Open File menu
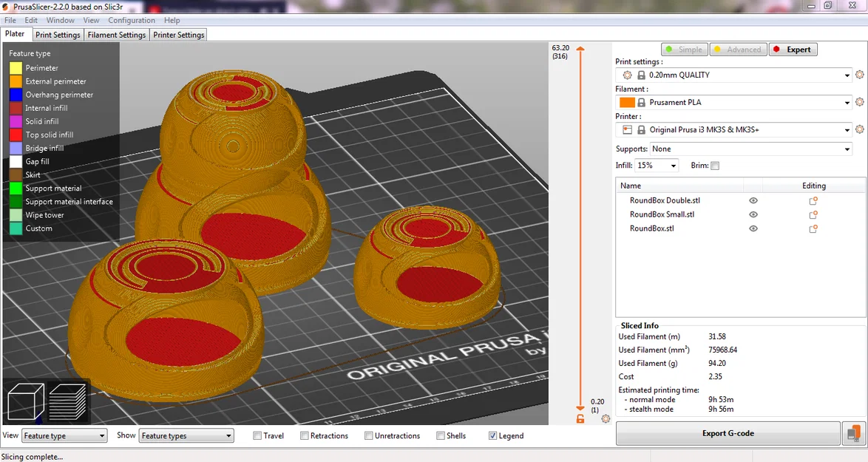868x462 pixels. [x=10, y=20]
